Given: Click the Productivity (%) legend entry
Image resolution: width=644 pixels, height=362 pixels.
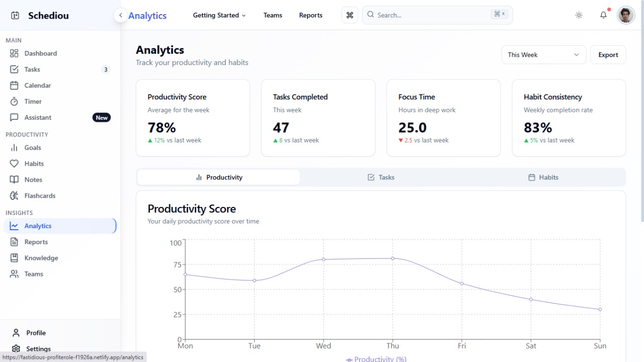Looking at the screenshot, I should [x=376, y=359].
